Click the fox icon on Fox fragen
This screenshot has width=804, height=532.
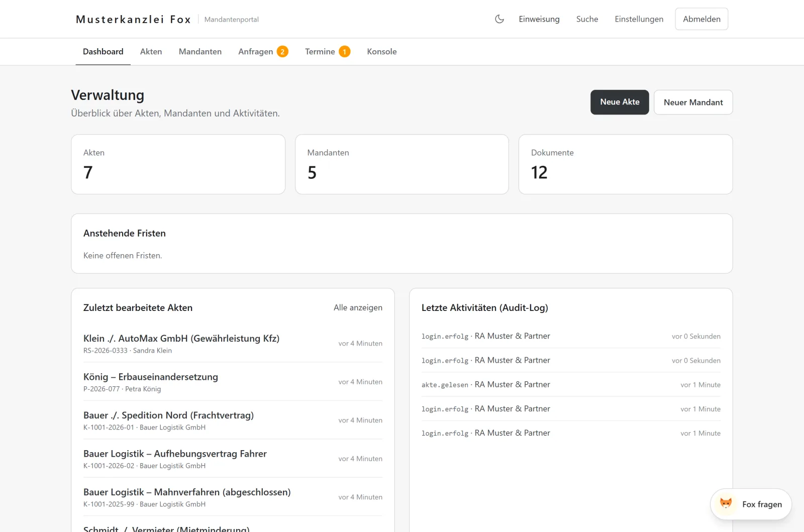726,503
